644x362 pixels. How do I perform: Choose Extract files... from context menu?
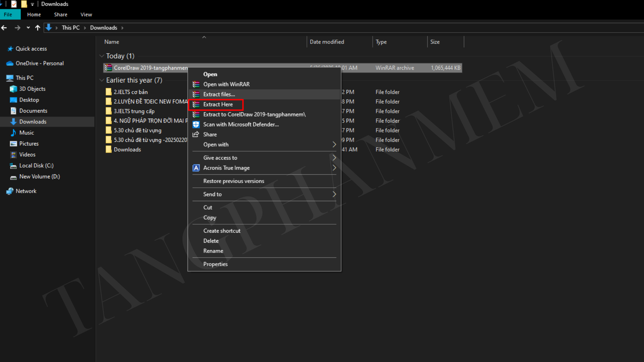click(x=219, y=95)
